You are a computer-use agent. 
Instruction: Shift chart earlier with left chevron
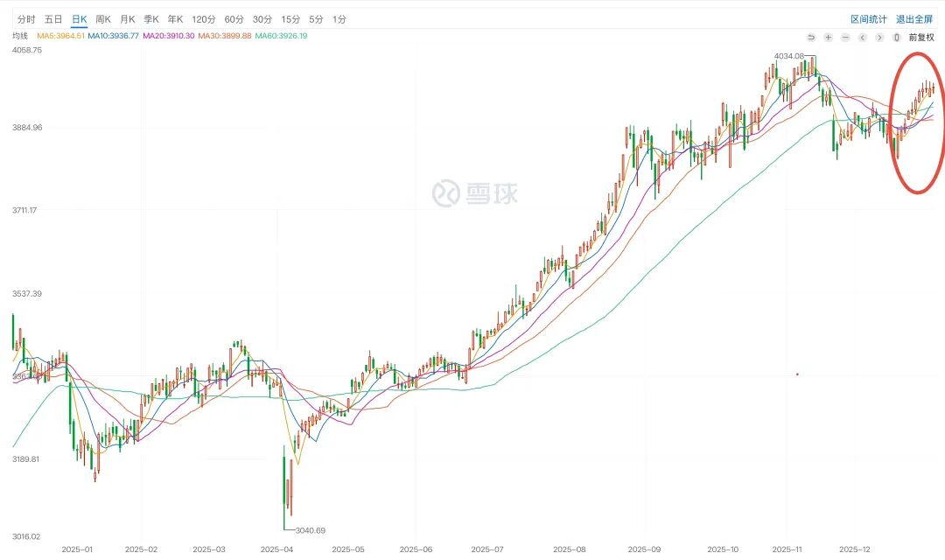click(862, 37)
